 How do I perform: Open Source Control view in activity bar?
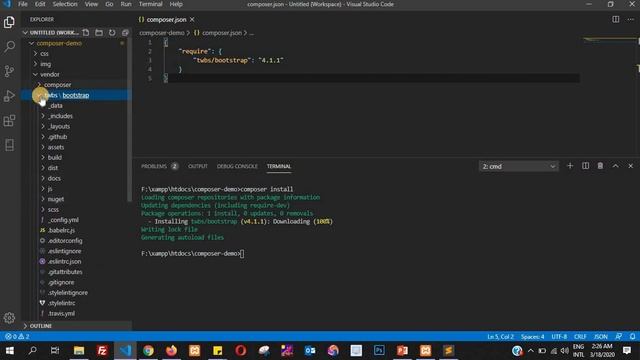(x=9, y=71)
